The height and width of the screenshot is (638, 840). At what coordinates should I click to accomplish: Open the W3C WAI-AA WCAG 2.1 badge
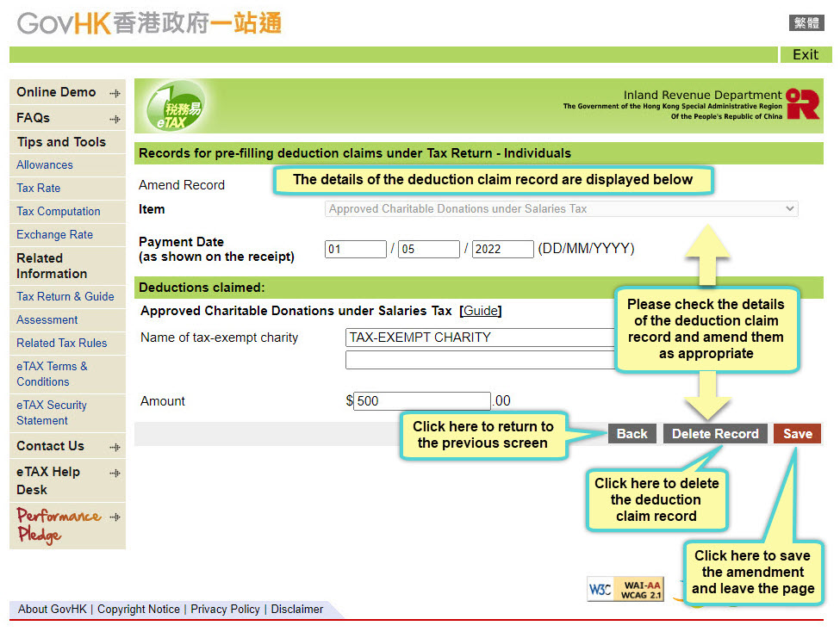coord(625,589)
